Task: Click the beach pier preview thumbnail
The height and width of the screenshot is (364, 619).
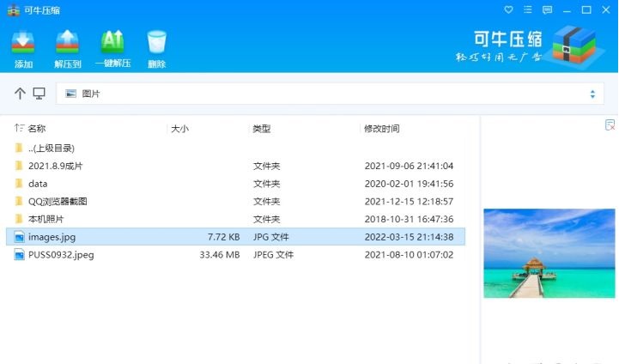Action: 549,253
